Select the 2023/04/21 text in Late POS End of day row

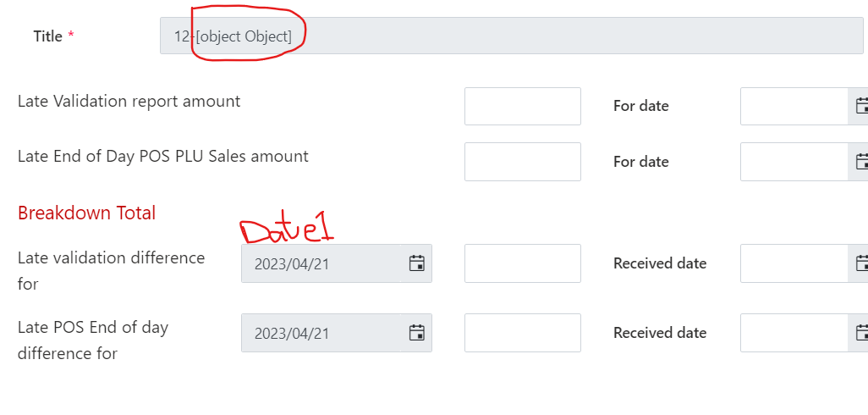point(292,333)
